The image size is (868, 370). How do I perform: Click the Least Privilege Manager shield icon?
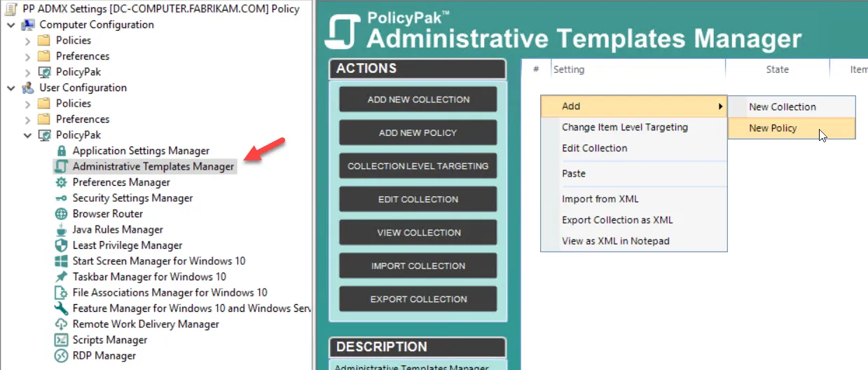coord(61,245)
